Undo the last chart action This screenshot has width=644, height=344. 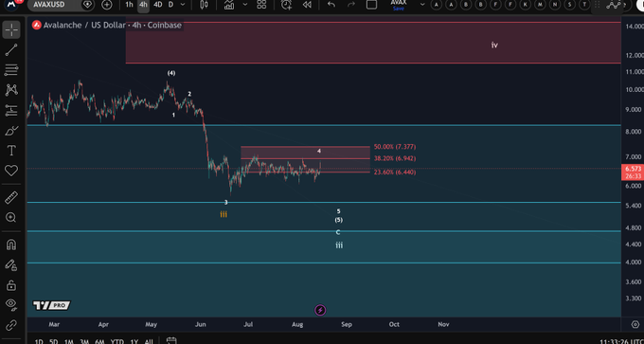point(331,5)
